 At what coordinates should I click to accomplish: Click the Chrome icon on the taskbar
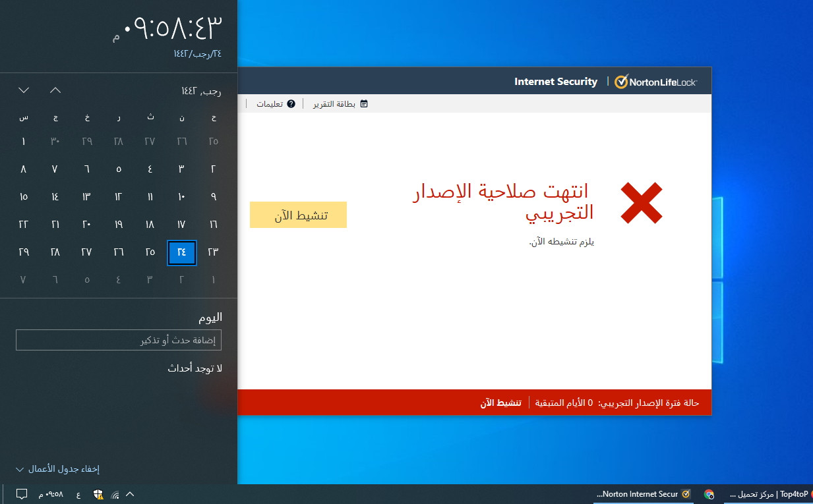coord(709,493)
